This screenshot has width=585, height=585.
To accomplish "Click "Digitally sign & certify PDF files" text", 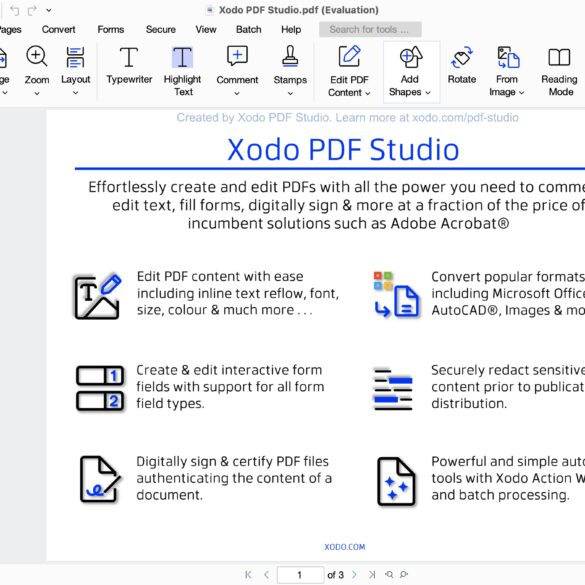I will click(x=232, y=462).
